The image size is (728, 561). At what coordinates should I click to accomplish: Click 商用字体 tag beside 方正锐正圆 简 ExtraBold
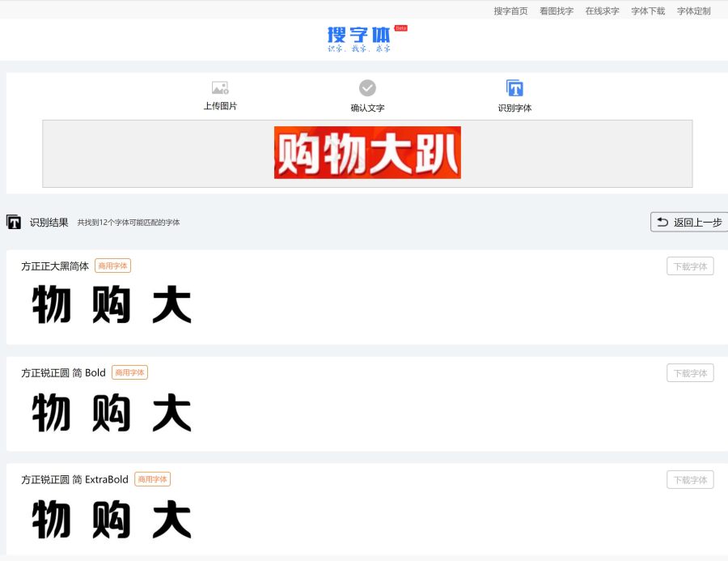click(152, 479)
